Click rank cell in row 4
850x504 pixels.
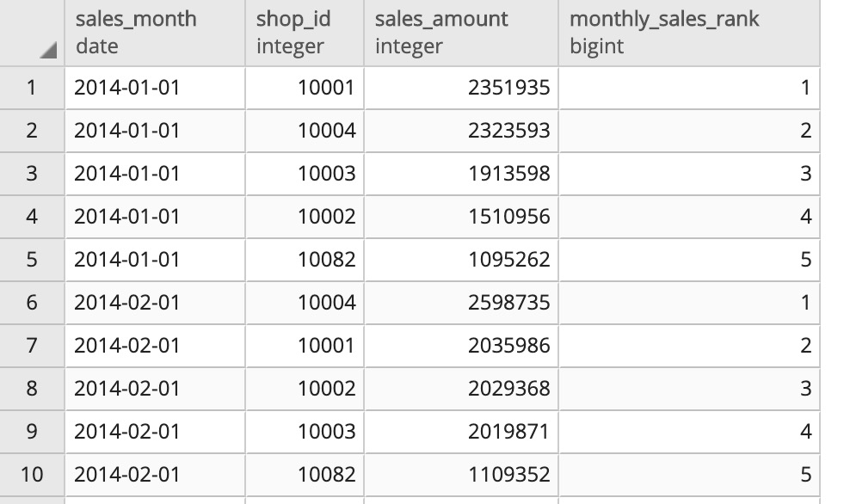[689, 217]
